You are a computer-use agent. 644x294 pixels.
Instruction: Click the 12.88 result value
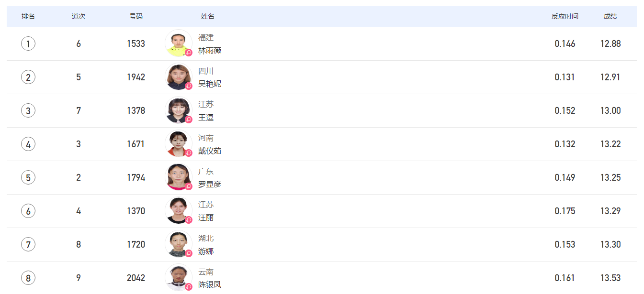click(610, 44)
